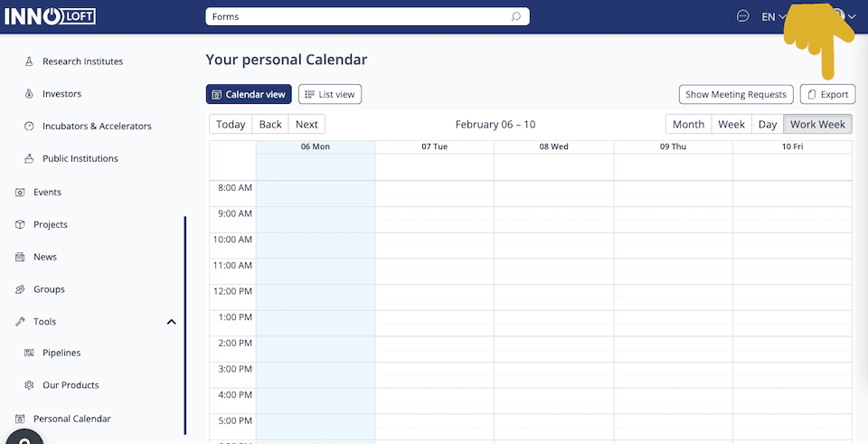This screenshot has width=868, height=444.
Task: Switch to List view
Action: [330, 94]
